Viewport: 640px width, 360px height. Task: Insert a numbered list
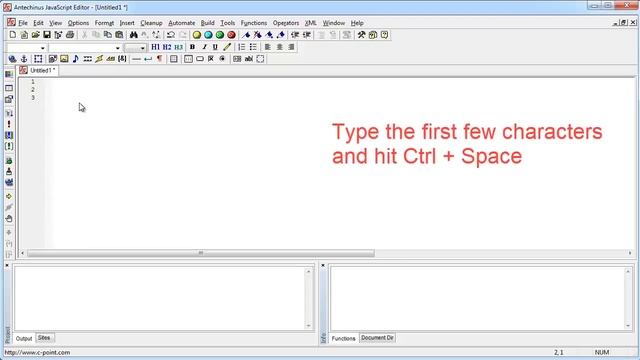[x=242, y=47]
